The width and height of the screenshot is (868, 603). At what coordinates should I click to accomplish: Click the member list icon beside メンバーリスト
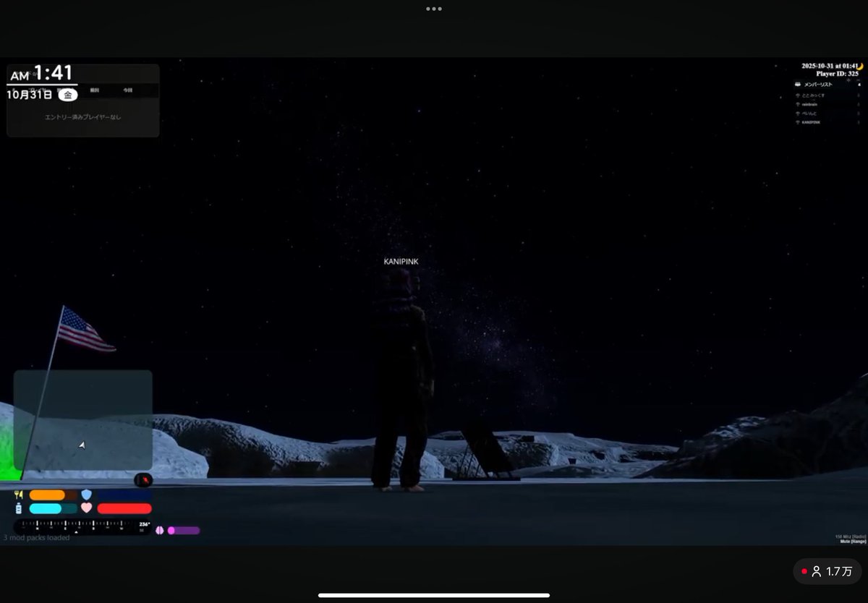pos(798,85)
